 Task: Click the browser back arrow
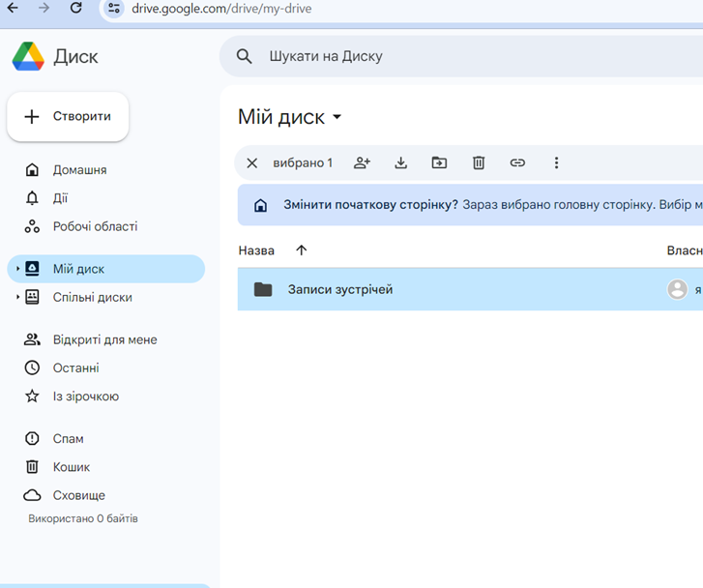(x=13, y=8)
